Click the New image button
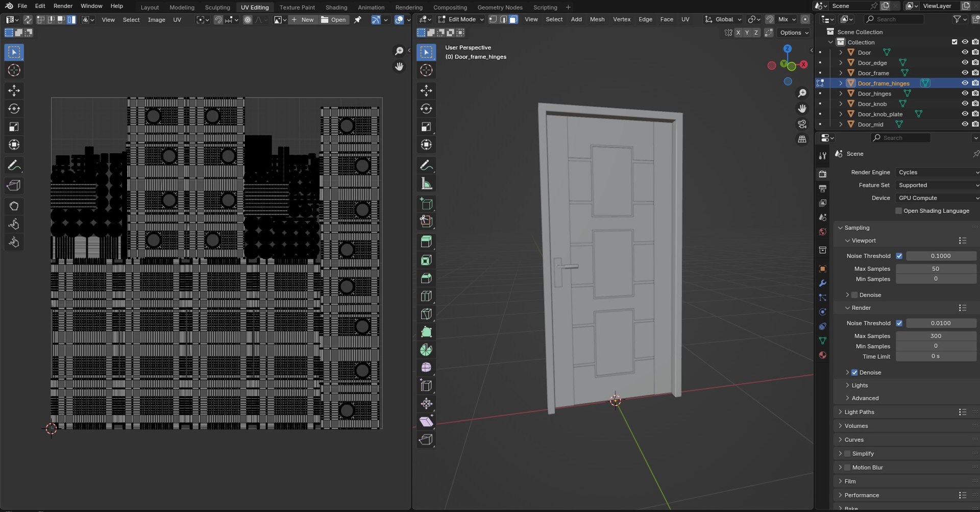 point(302,20)
